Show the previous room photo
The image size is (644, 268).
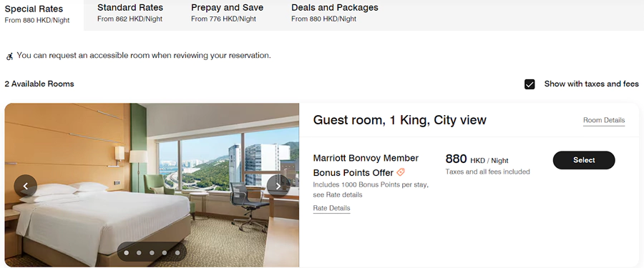coord(26,186)
